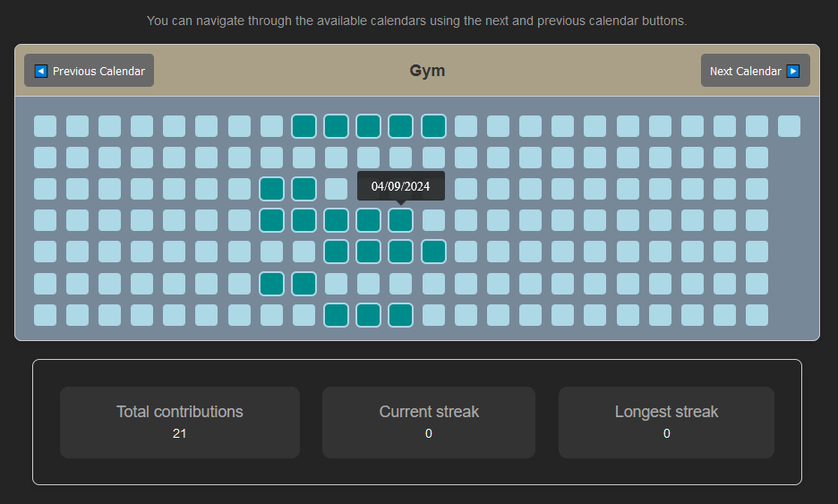838x504 pixels.
Task: Select the very first day cell in the top-left corner
Action: click(x=45, y=126)
